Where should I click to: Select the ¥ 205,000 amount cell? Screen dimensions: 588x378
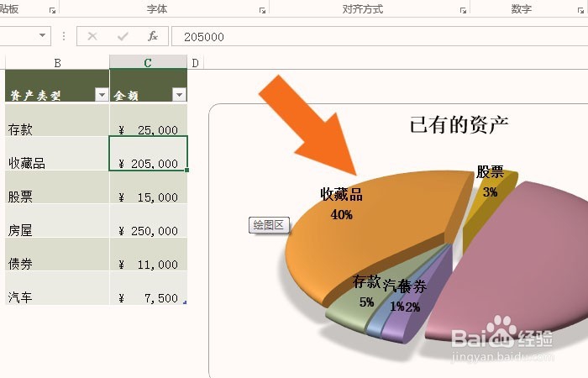[148, 154]
